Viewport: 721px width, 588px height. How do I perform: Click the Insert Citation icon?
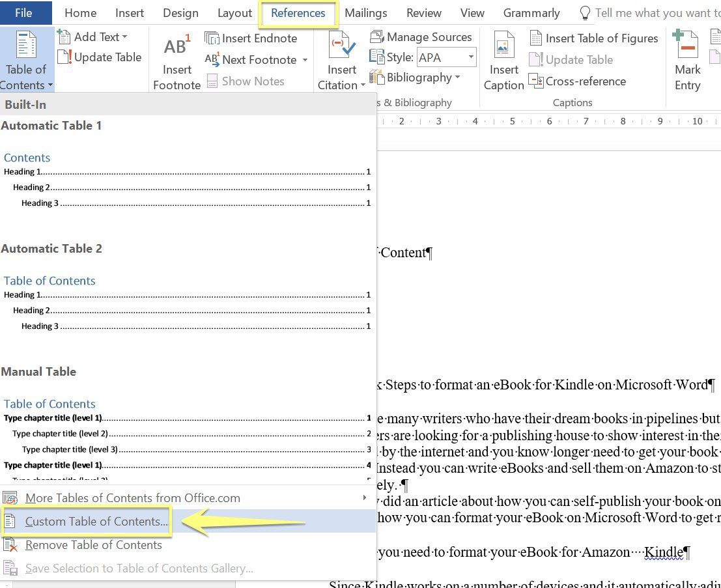point(342,48)
